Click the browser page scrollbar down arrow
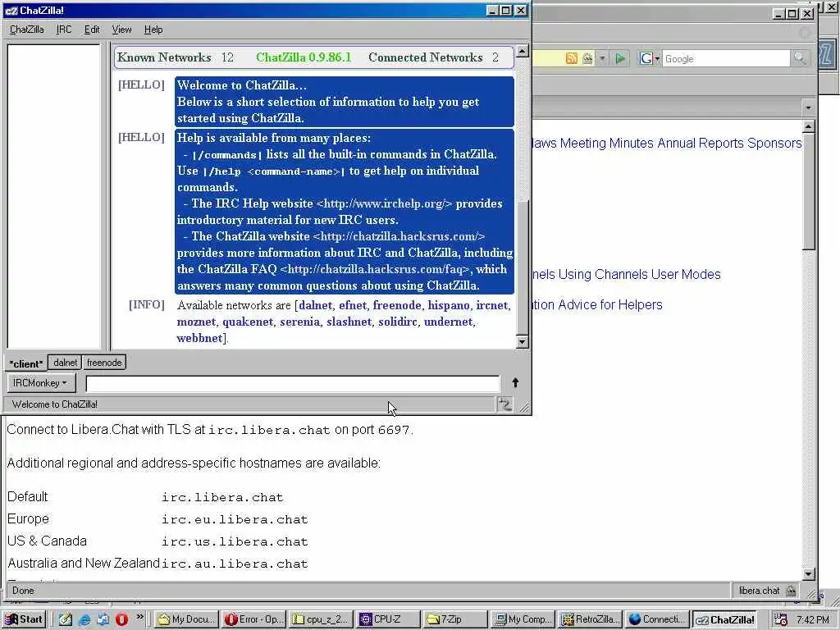 [808, 573]
